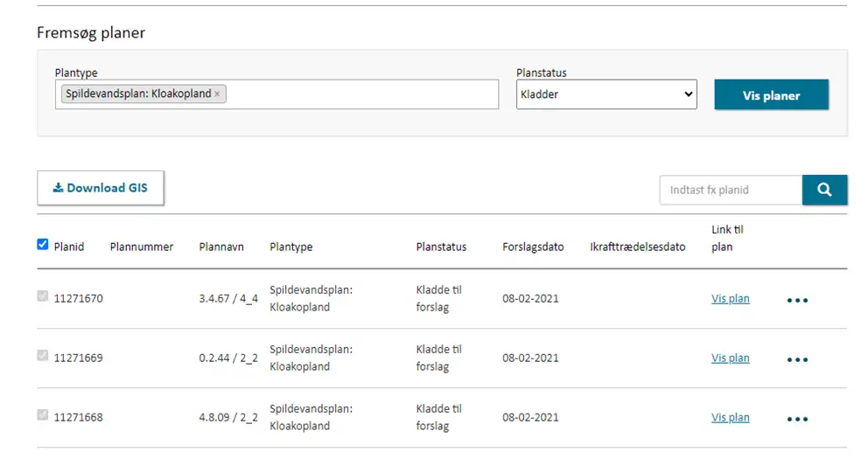This screenshot has width=868, height=459.
Task: Open Vis plan link for 11271668
Action: click(x=730, y=417)
